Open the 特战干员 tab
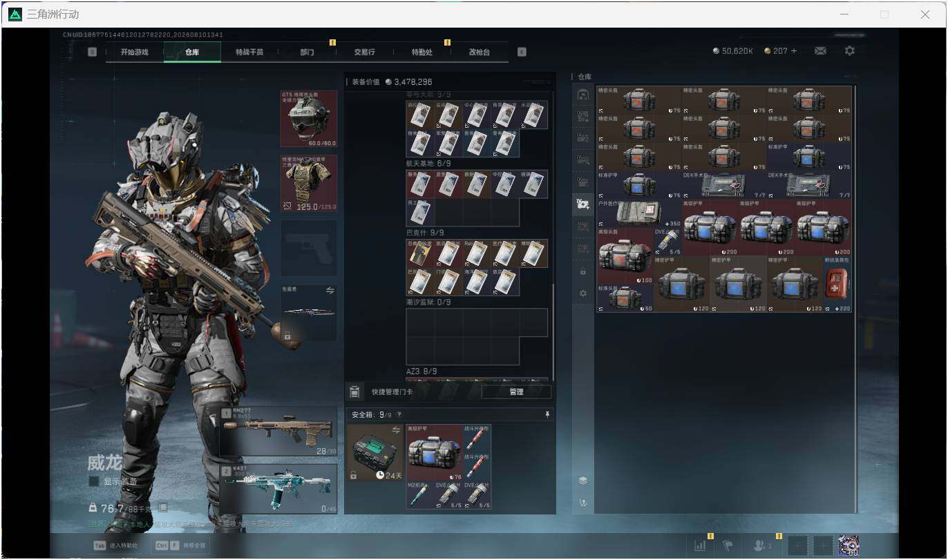This screenshot has height=560, width=948. (x=249, y=52)
